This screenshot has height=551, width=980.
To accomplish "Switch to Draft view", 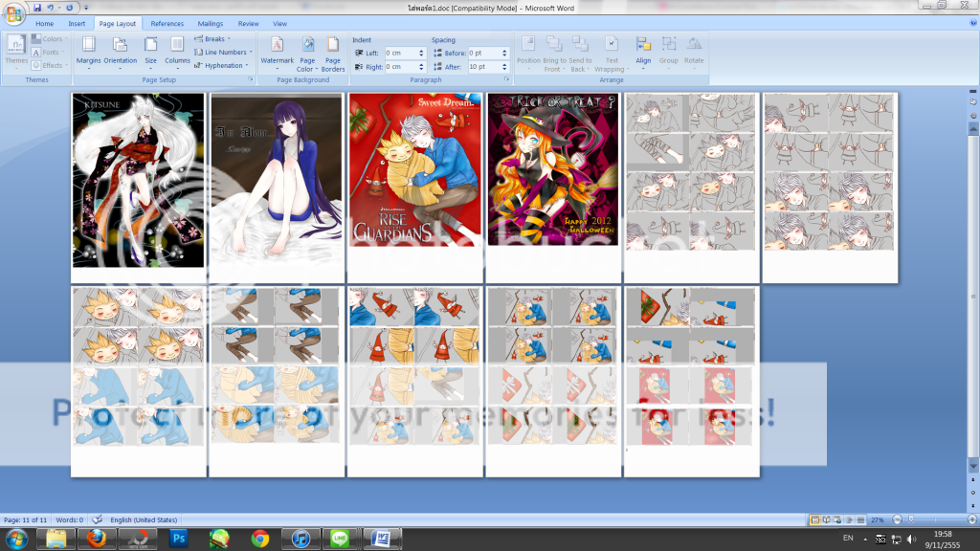I will click(860, 519).
